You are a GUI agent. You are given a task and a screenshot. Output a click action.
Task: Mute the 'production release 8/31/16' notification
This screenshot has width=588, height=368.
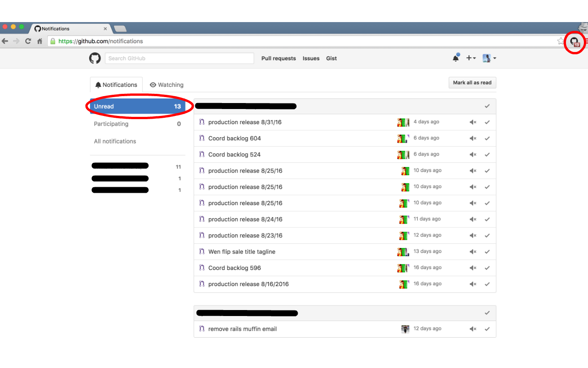pos(473,122)
